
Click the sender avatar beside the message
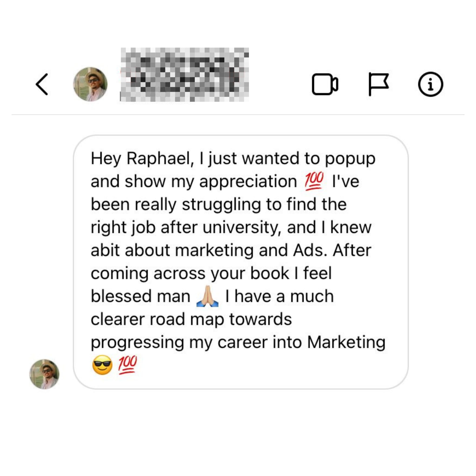click(x=44, y=374)
